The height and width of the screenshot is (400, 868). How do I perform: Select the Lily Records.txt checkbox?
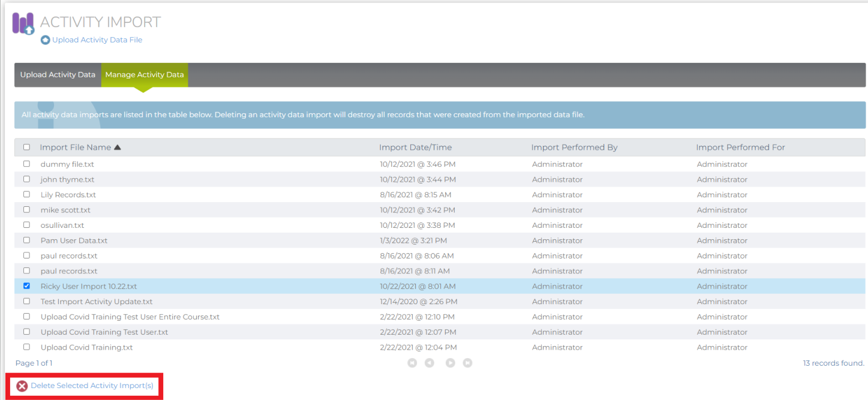[x=26, y=194]
